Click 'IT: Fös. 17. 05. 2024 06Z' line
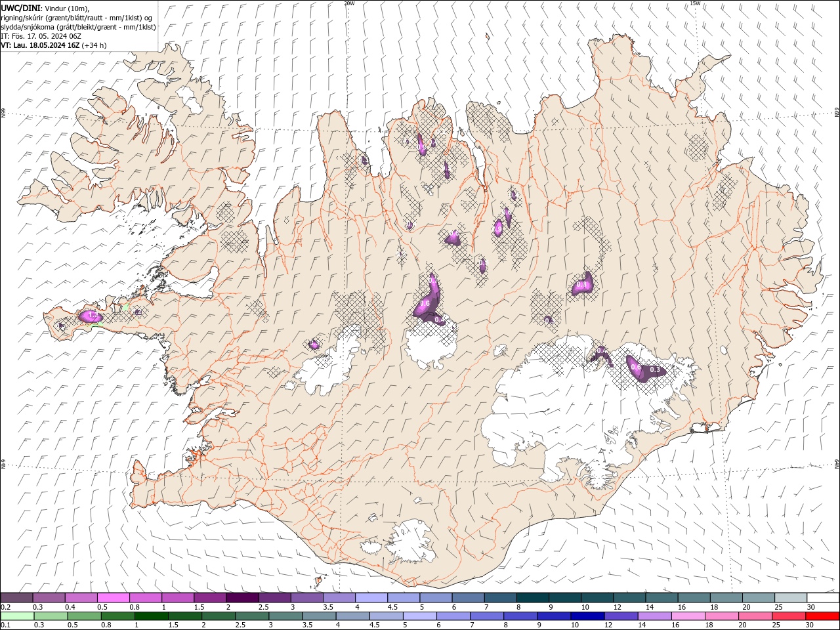Viewport: 840px width, 630px height. 41,36
